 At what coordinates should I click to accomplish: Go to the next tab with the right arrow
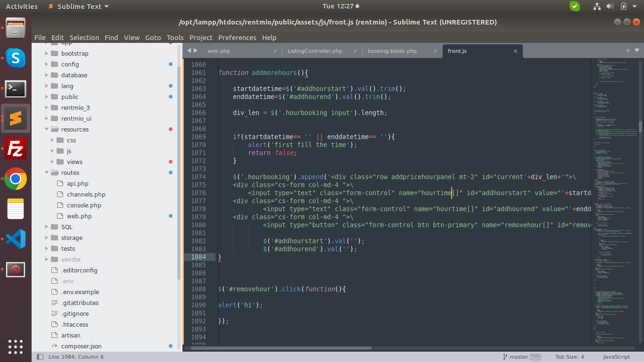(196, 50)
